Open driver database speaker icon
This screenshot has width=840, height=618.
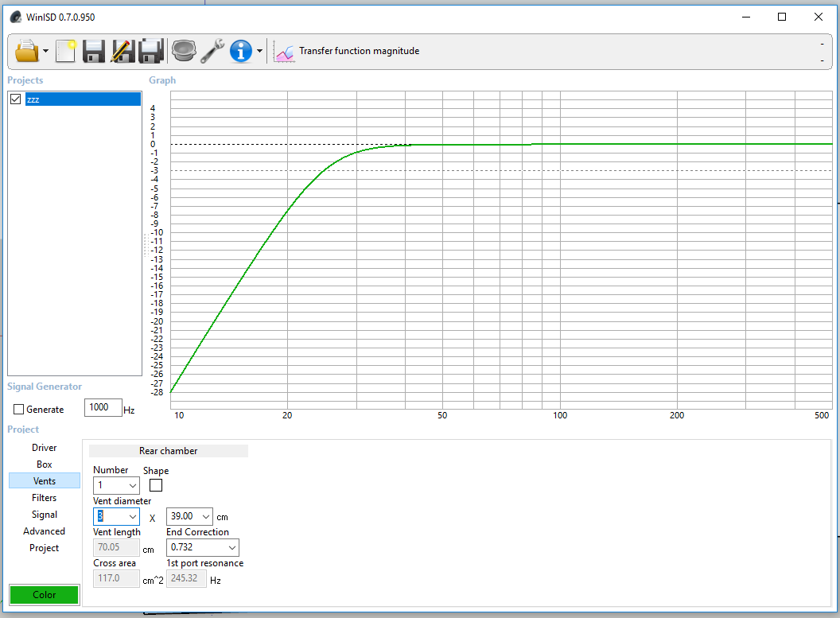[184, 52]
